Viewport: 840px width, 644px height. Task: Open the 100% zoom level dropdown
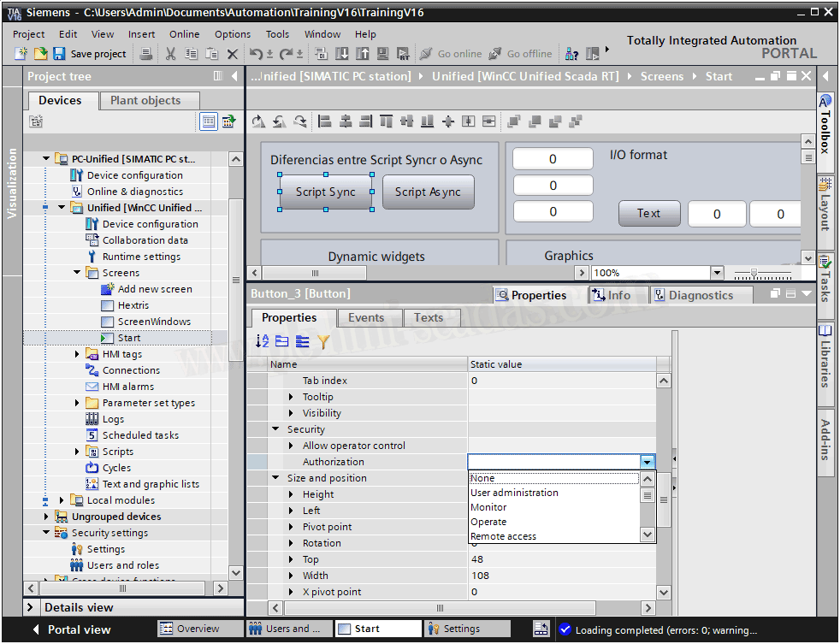click(x=717, y=273)
